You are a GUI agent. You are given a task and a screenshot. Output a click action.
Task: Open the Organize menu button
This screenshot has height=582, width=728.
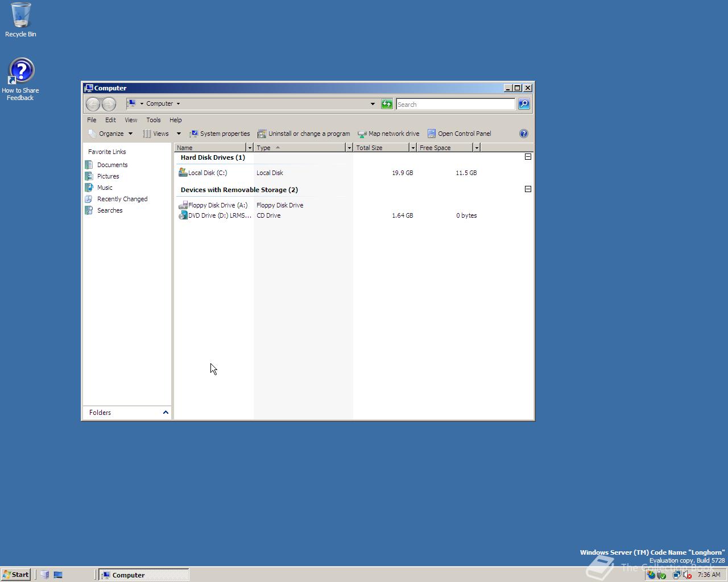110,134
